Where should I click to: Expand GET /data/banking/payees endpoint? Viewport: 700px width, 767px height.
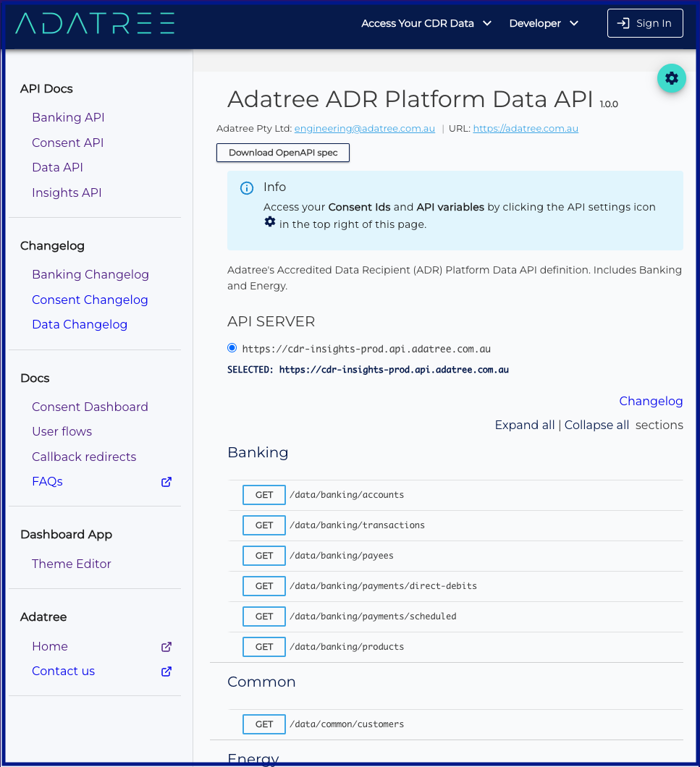click(x=456, y=556)
